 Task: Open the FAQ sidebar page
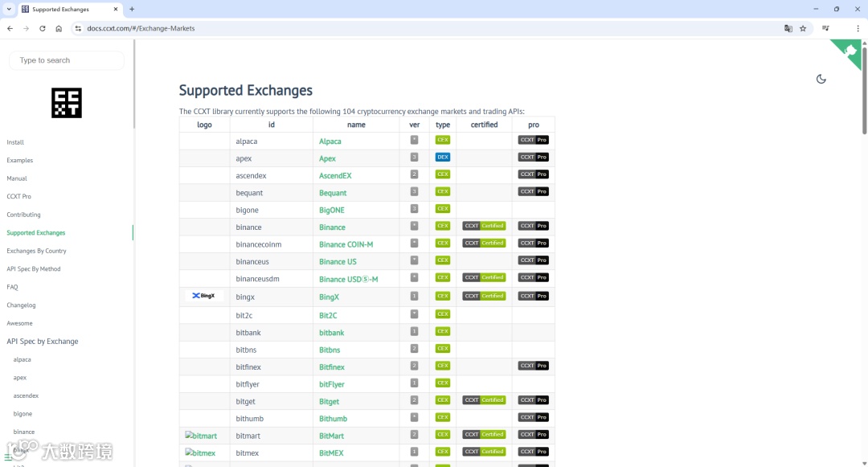click(x=12, y=287)
